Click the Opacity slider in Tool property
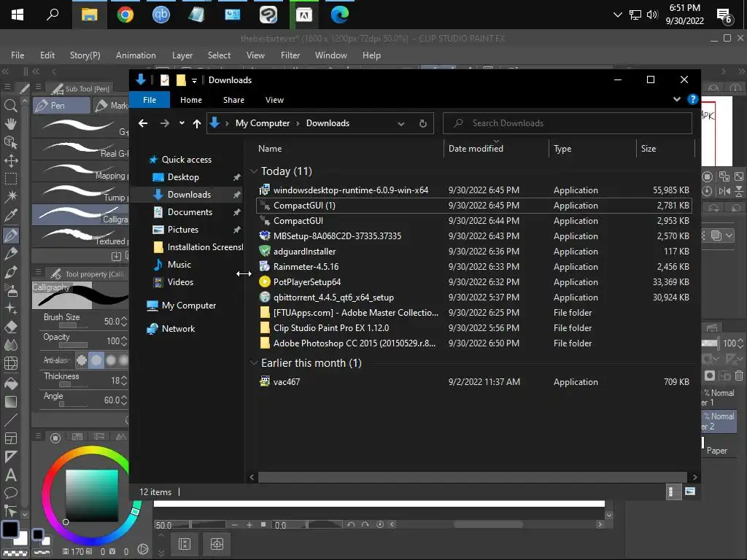This screenshot has width=747, height=560. (73, 345)
